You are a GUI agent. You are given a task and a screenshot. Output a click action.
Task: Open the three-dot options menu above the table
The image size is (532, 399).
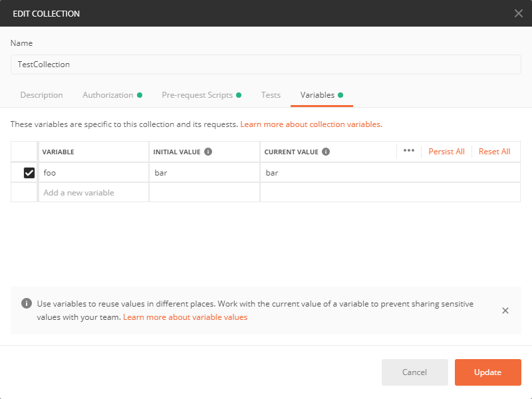click(x=408, y=151)
